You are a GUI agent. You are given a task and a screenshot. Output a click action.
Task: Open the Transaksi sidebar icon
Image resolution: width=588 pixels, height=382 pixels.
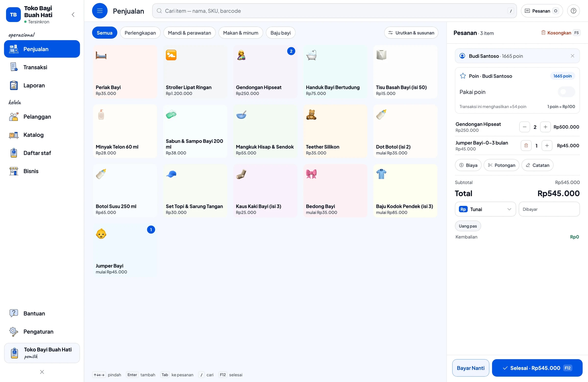tap(14, 67)
